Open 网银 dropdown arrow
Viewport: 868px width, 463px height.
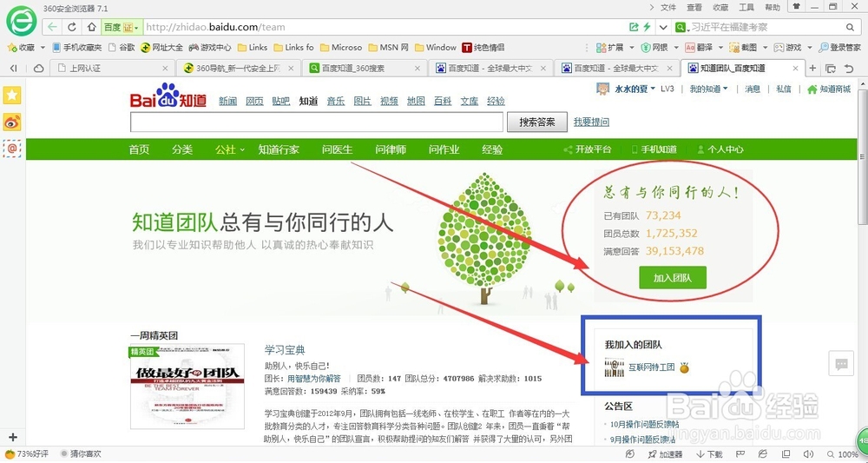(676, 48)
